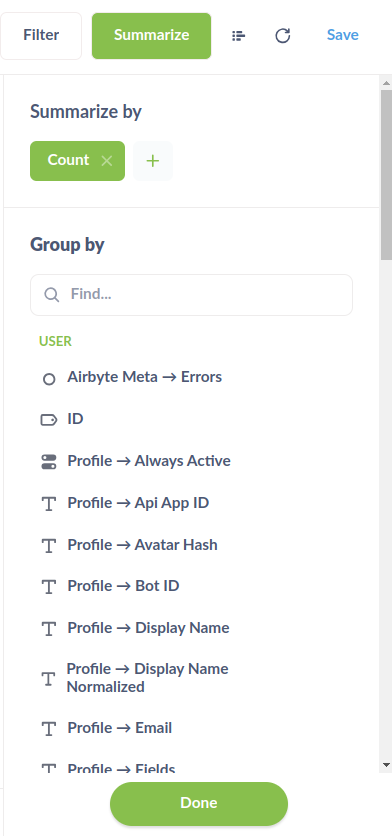Click the scrollbar down arrow
Viewport: 392px width, 836px height.
click(x=387, y=765)
